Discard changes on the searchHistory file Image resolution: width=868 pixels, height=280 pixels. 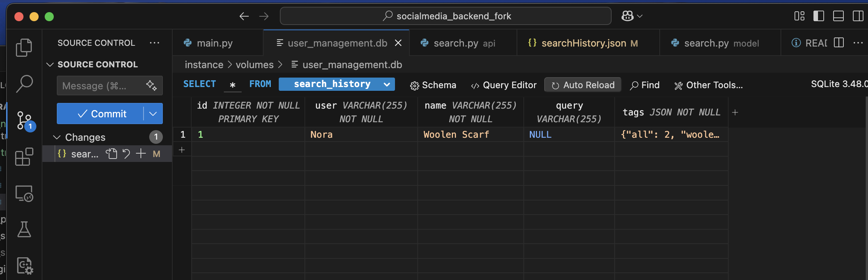click(x=126, y=154)
